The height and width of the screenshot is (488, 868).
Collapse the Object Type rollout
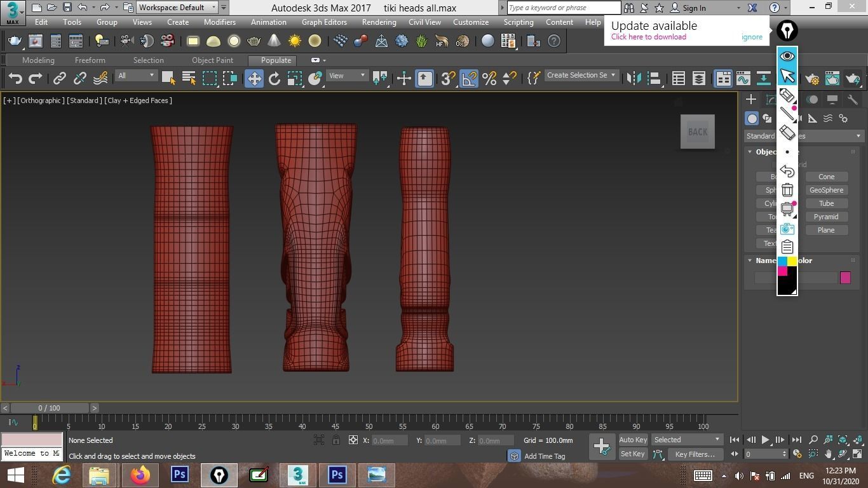tap(750, 152)
